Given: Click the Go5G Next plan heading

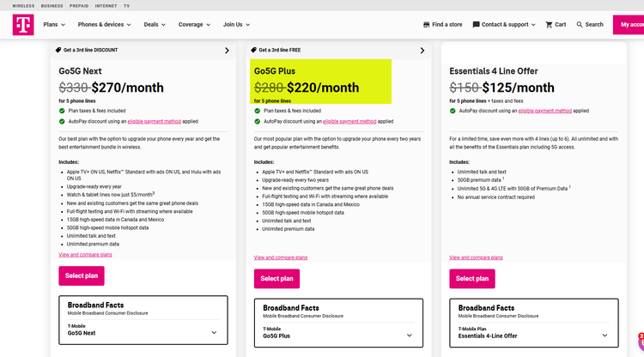Looking at the screenshot, I should [80, 71].
